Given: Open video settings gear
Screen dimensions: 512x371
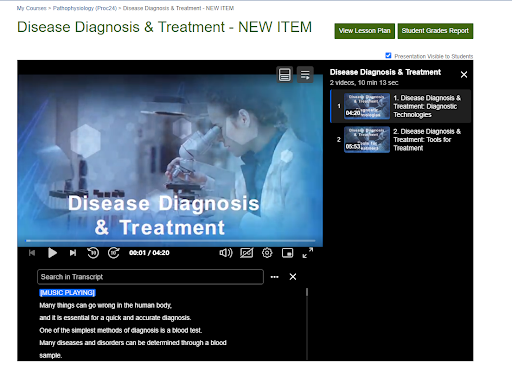Looking at the screenshot, I should click(267, 253).
